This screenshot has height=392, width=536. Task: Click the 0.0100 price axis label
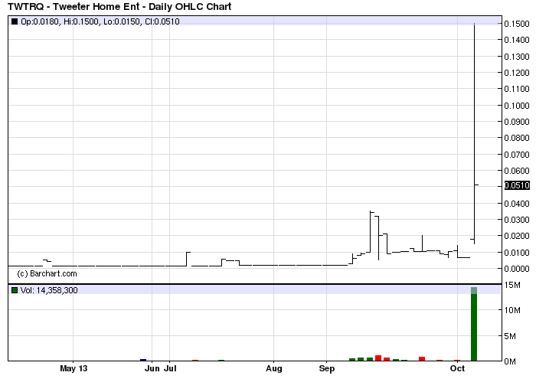(517, 253)
